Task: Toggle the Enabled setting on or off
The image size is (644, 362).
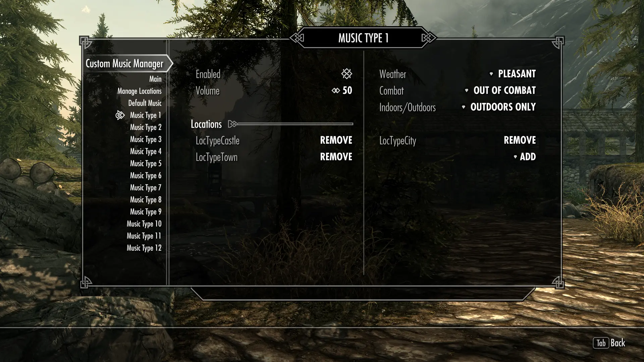Action: click(x=346, y=74)
